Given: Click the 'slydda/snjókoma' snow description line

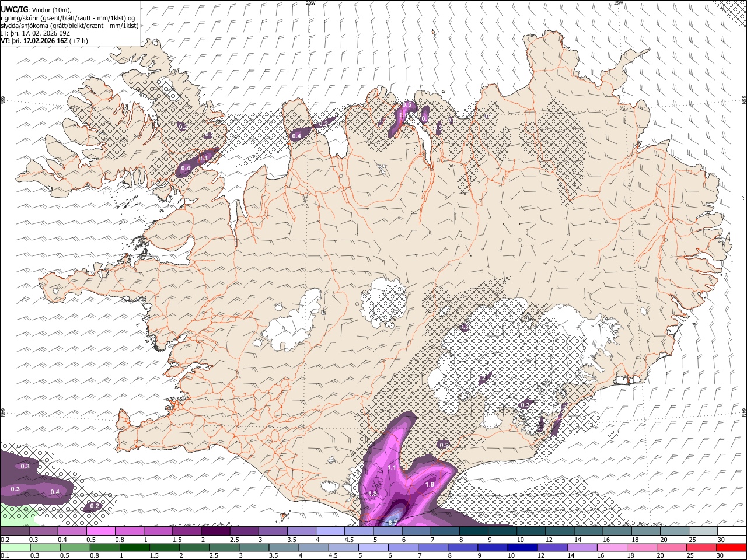Looking at the screenshot, I should [x=69, y=26].
